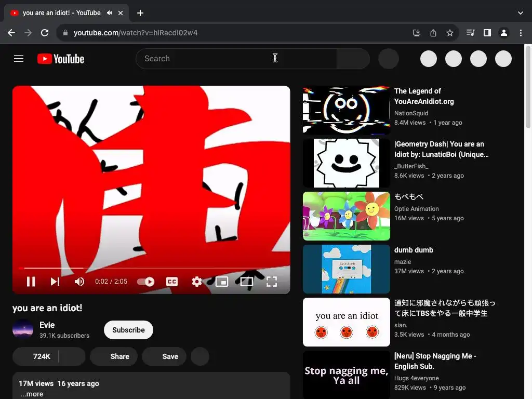The height and width of the screenshot is (399, 532).
Task: Open the sian. 'you are an idiot' thumbnail
Action: click(x=347, y=322)
